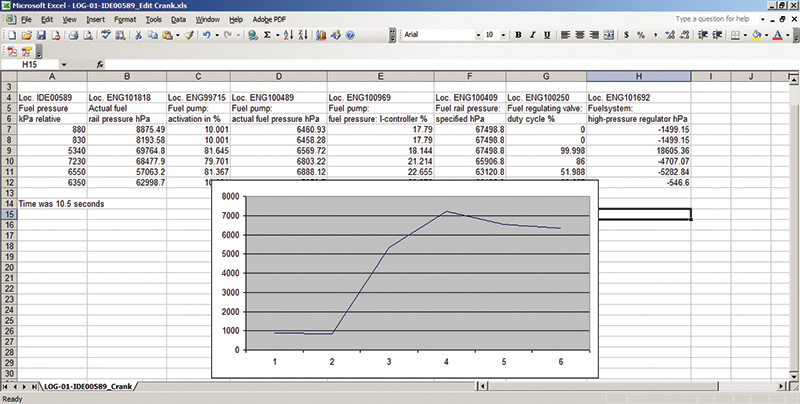Click the Undo arrow icon
This screenshot has width=800, height=404.
(207, 35)
